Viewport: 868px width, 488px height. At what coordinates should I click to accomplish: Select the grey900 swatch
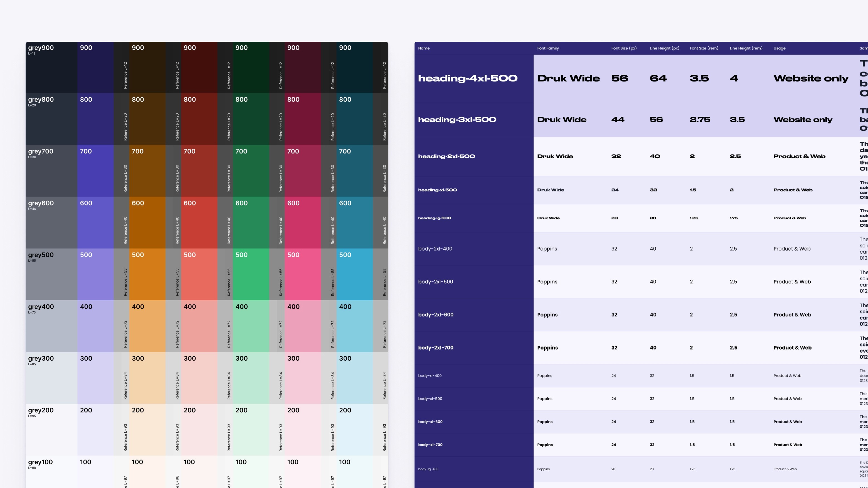(51, 67)
